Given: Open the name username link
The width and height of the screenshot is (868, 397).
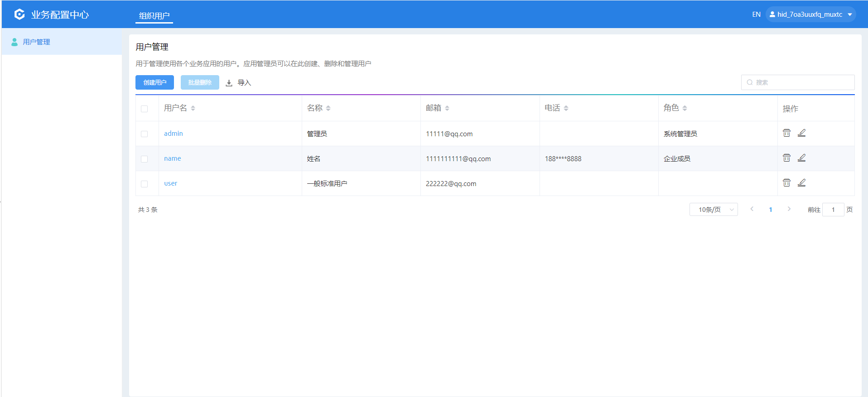Looking at the screenshot, I should pos(173,158).
